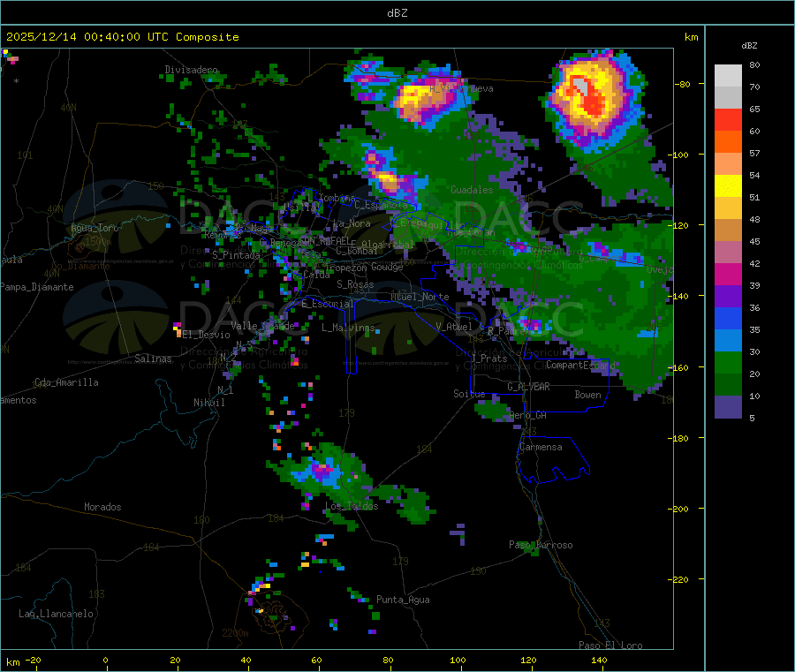Click the dBZ title at top

coord(397,13)
